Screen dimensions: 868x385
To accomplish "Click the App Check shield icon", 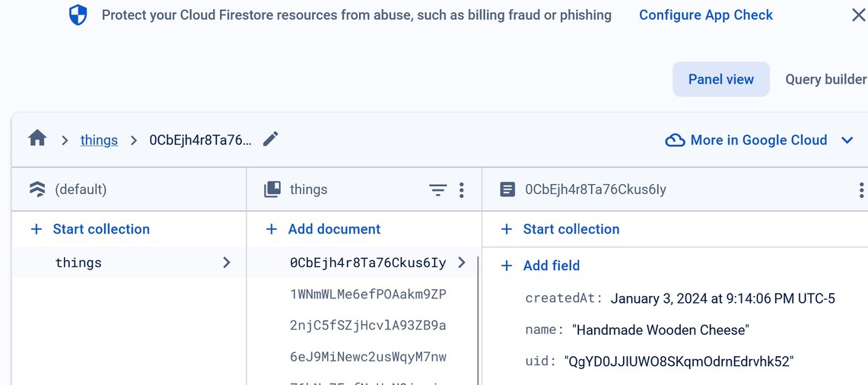I will tap(78, 15).
